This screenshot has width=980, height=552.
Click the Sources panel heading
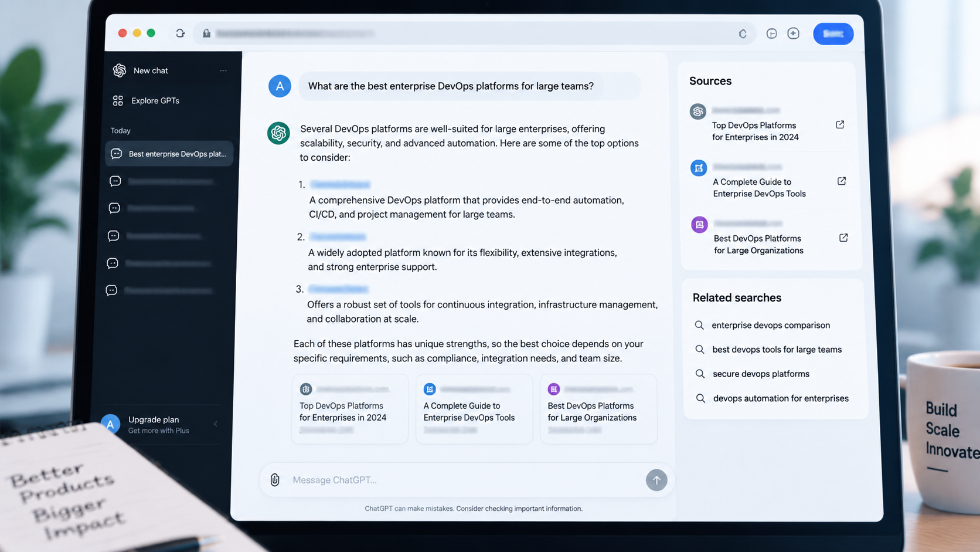[x=710, y=81]
